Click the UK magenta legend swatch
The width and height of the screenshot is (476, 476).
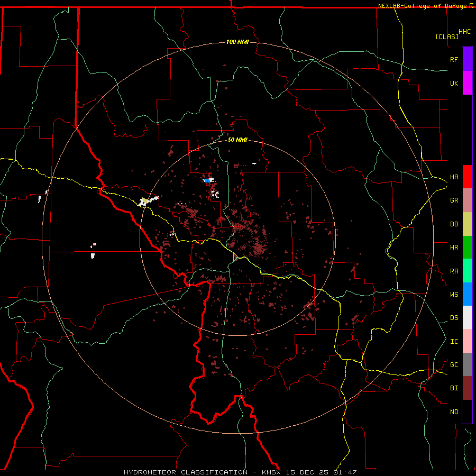467,83
